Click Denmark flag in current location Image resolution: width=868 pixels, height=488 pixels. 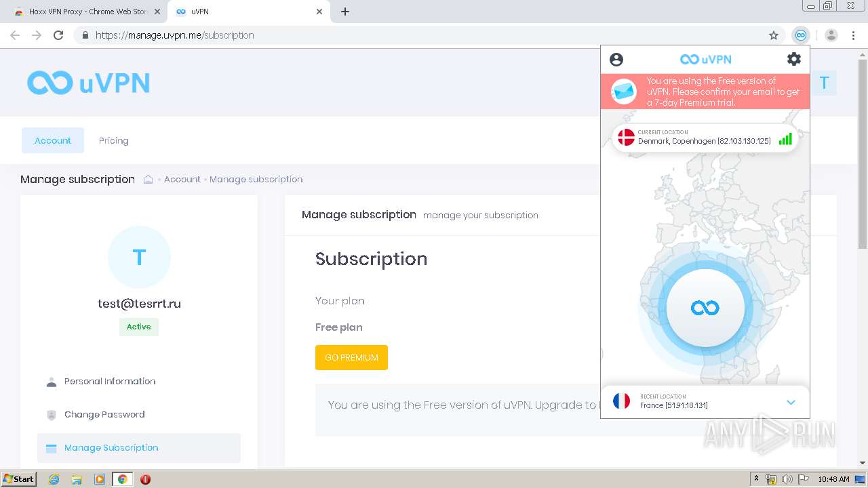[x=626, y=138]
